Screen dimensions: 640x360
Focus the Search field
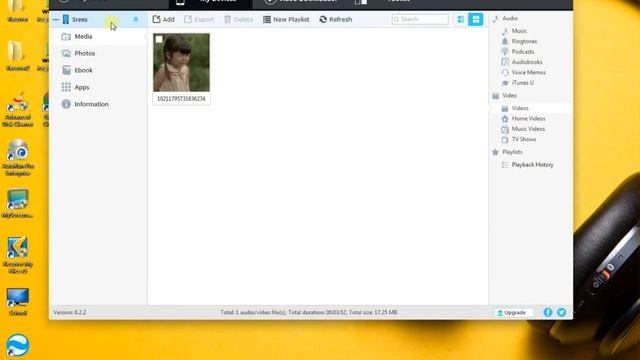coord(420,19)
